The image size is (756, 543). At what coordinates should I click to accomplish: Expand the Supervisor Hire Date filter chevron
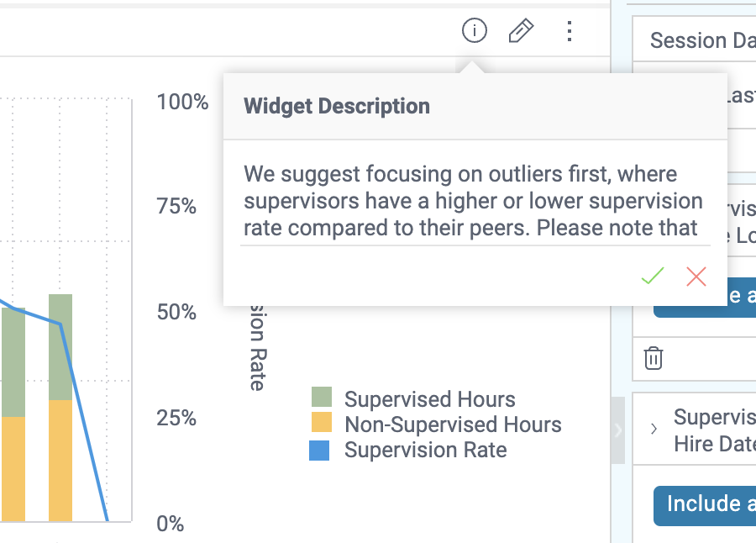(x=654, y=430)
